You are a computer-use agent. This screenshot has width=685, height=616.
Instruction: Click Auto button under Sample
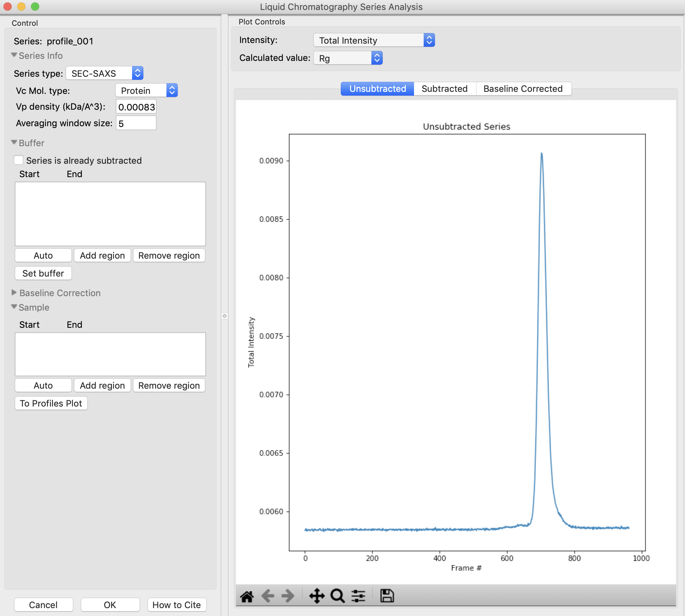pyautogui.click(x=43, y=386)
